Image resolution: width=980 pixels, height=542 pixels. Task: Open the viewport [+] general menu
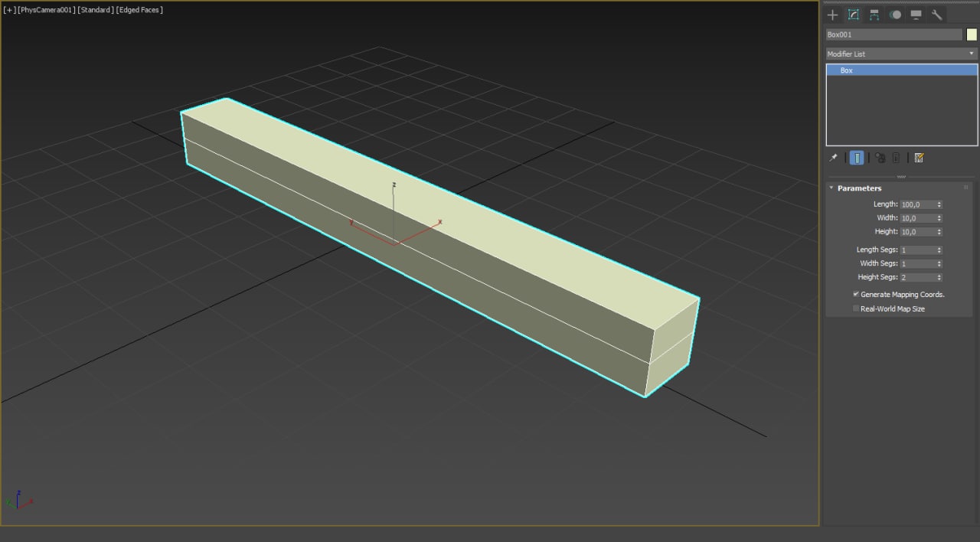(9, 10)
